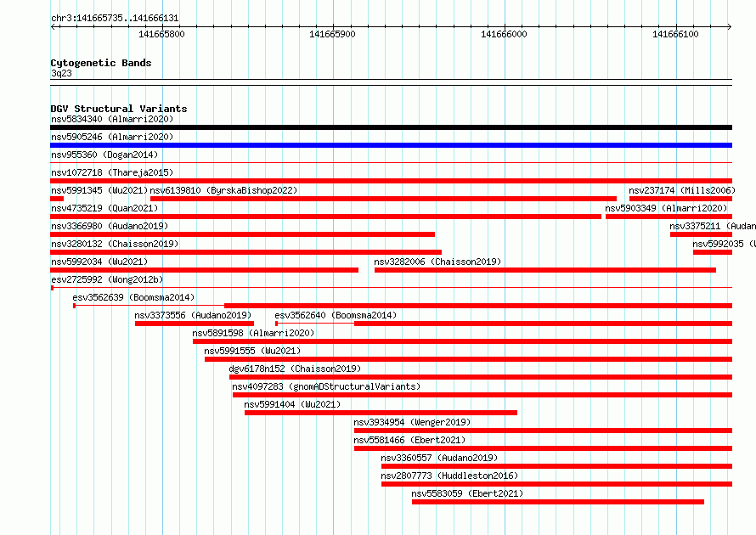Click the left arrow on the ruler

[x=53, y=26]
